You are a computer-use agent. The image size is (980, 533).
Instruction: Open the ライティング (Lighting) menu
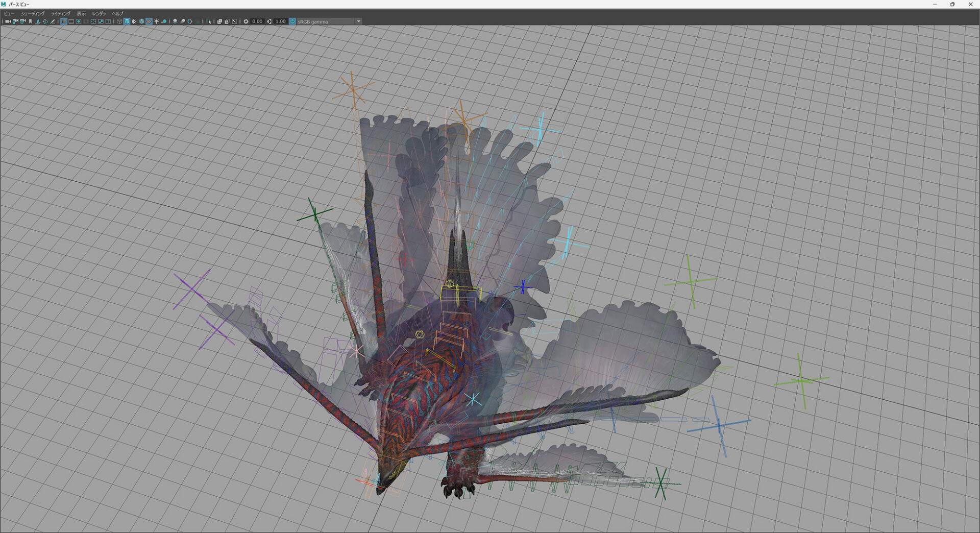coord(61,13)
